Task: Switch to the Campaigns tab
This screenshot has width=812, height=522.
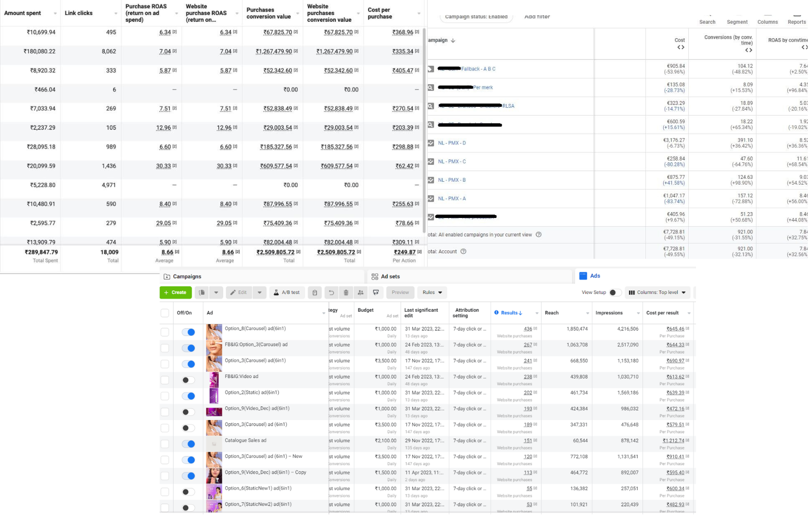Action: pyautogui.click(x=262, y=276)
